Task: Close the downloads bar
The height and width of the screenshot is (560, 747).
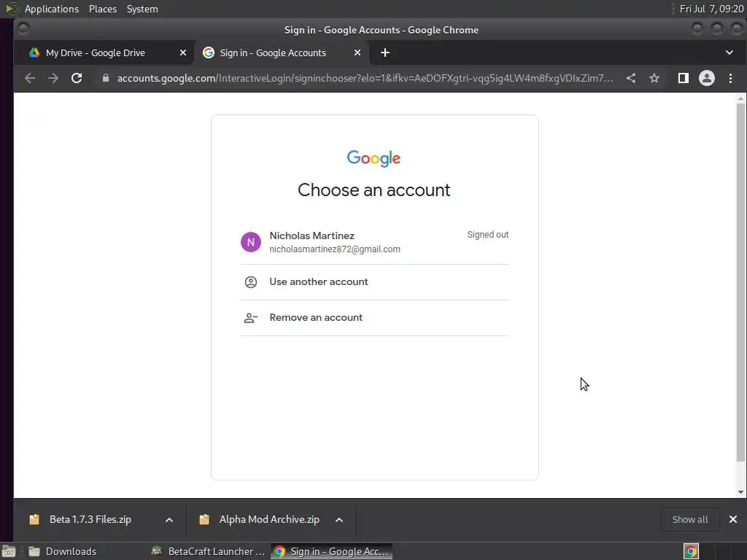Action: tap(733, 519)
